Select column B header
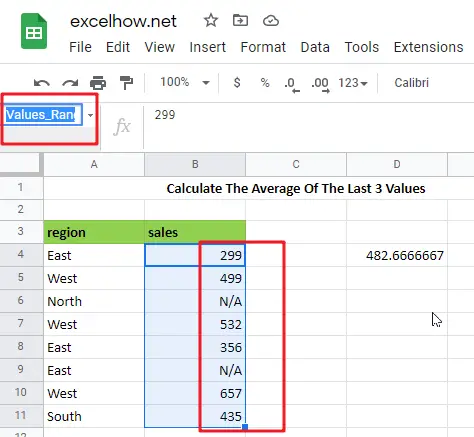The image size is (474, 437). coord(195,164)
